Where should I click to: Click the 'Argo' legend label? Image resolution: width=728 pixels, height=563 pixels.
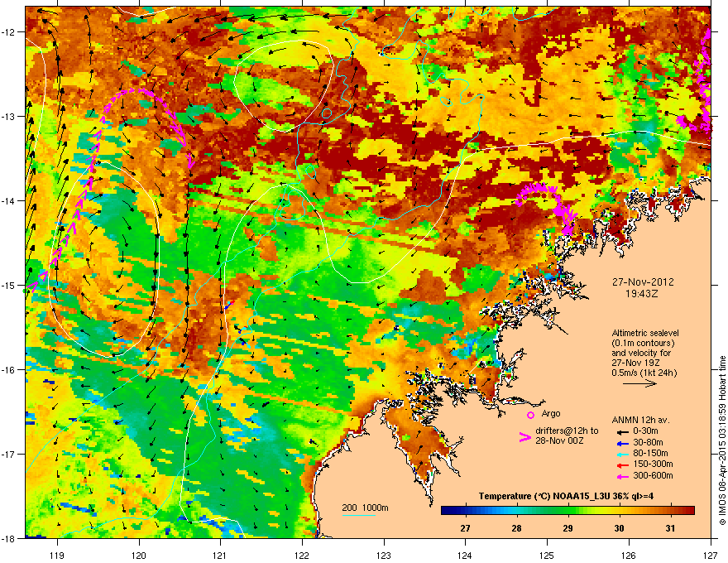coord(551,413)
